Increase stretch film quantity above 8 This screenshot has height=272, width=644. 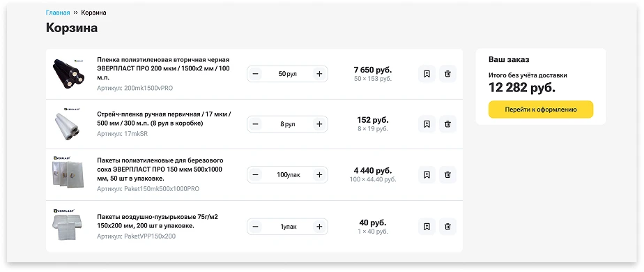coord(319,124)
